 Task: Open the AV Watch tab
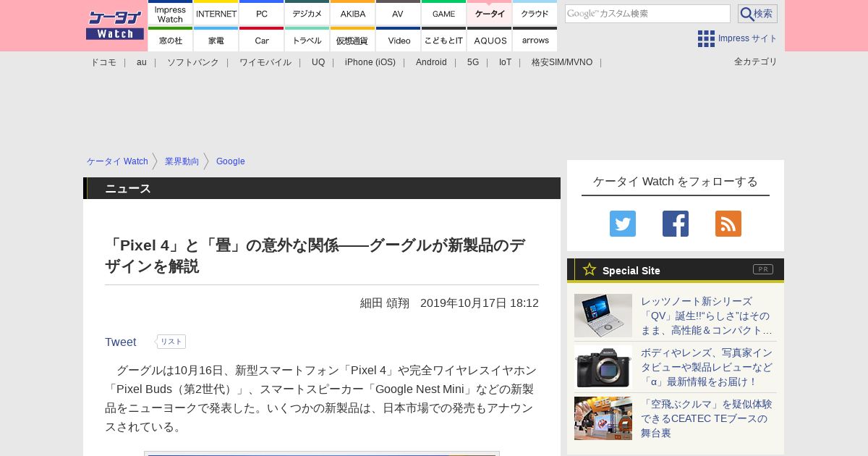click(x=399, y=13)
